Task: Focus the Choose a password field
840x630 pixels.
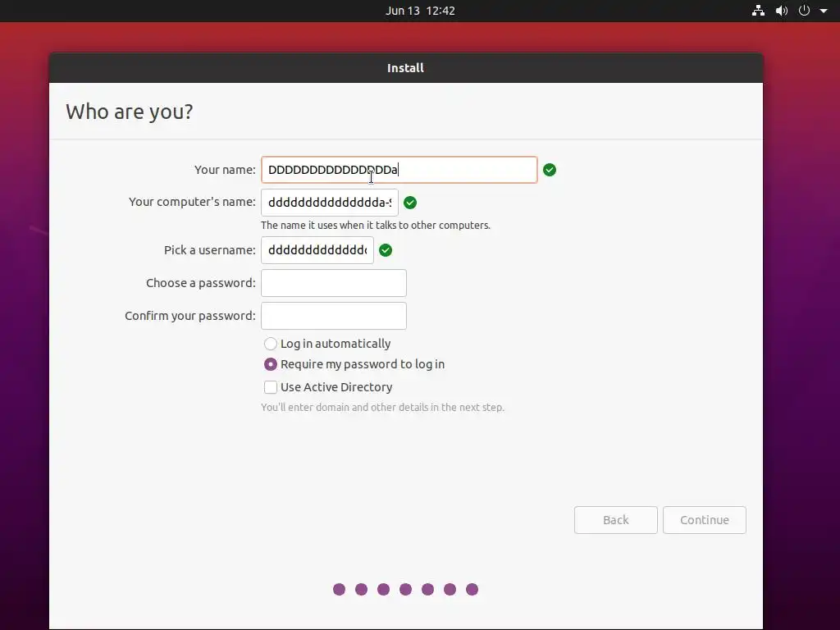Action: (x=334, y=283)
